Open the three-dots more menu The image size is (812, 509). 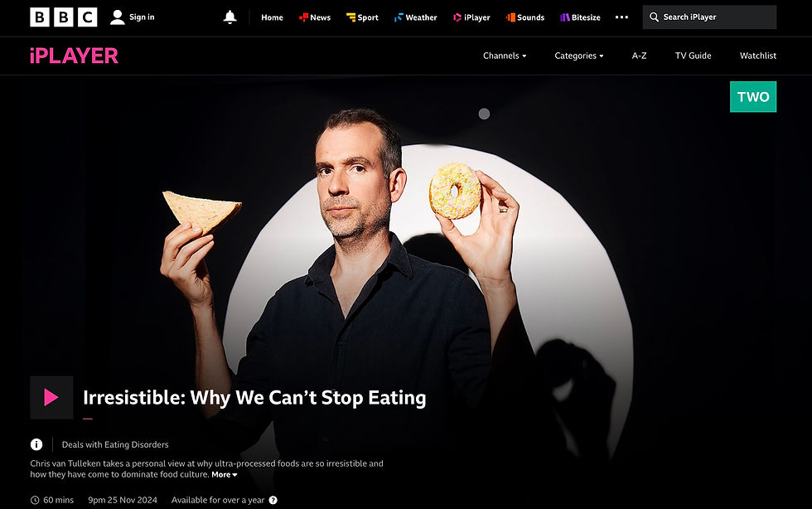click(621, 17)
